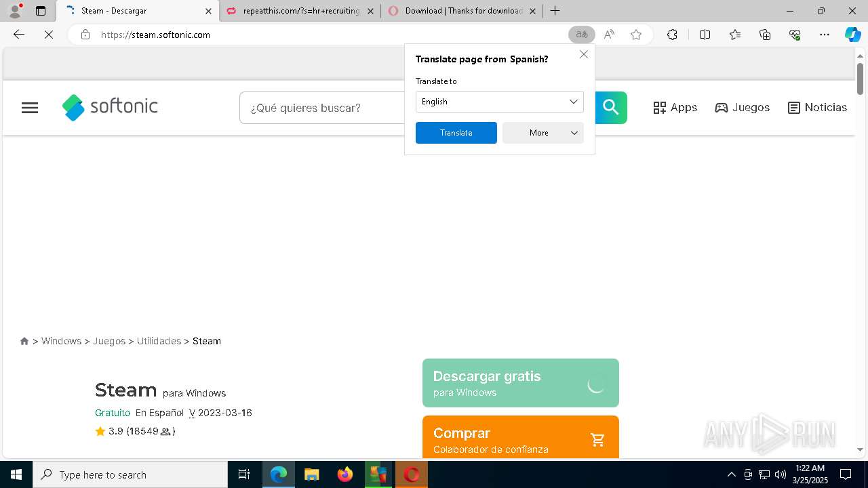
Task: Click the Gratuito license link
Action: coord(113,413)
